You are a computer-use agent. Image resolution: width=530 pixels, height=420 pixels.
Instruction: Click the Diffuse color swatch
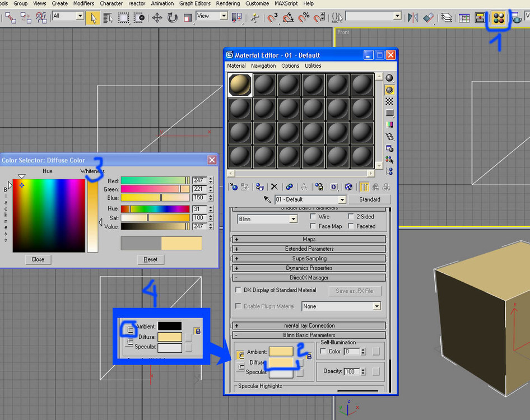(281, 362)
